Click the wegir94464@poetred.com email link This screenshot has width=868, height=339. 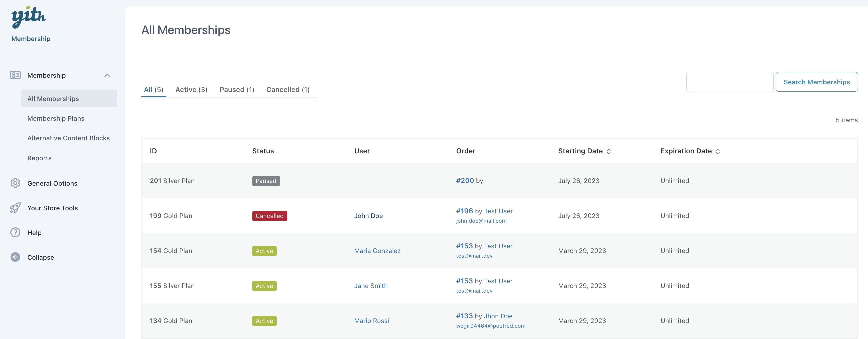pyautogui.click(x=491, y=326)
